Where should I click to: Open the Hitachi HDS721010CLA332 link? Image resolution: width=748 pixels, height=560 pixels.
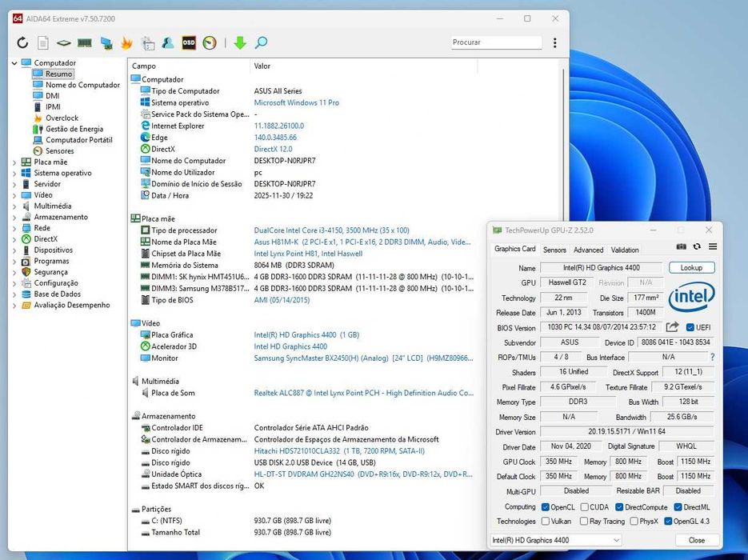tap(339, 450)
